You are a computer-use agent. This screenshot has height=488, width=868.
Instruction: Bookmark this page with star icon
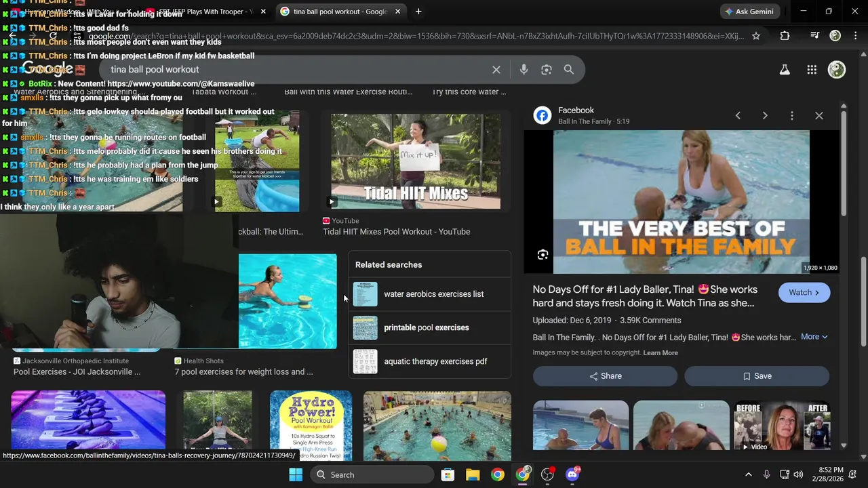coord(756,36)
